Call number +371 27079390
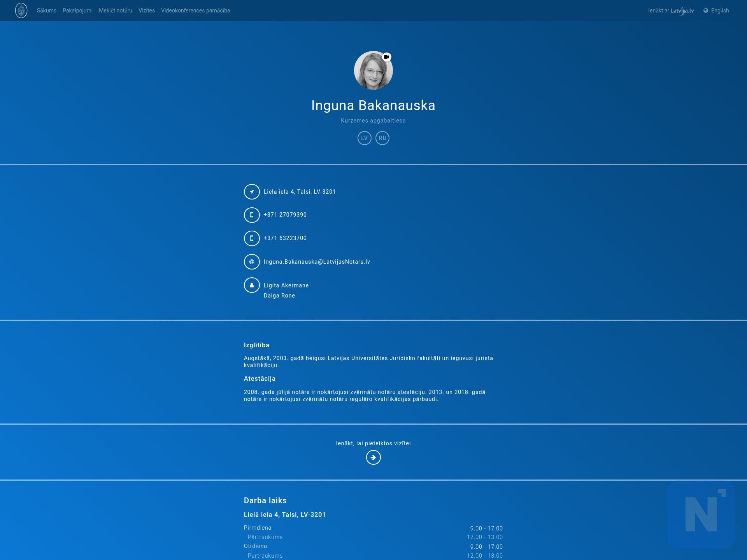The image size is (747, 560). tap(285, 215)
